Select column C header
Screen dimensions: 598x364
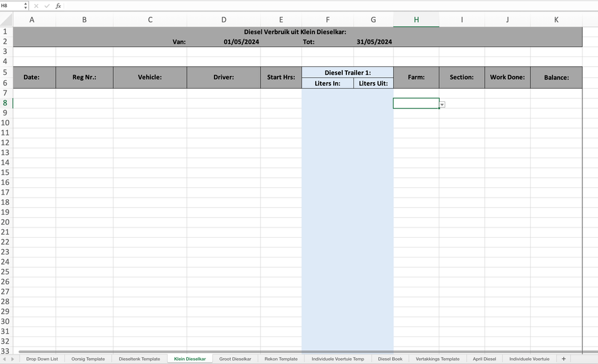(150, 19)
